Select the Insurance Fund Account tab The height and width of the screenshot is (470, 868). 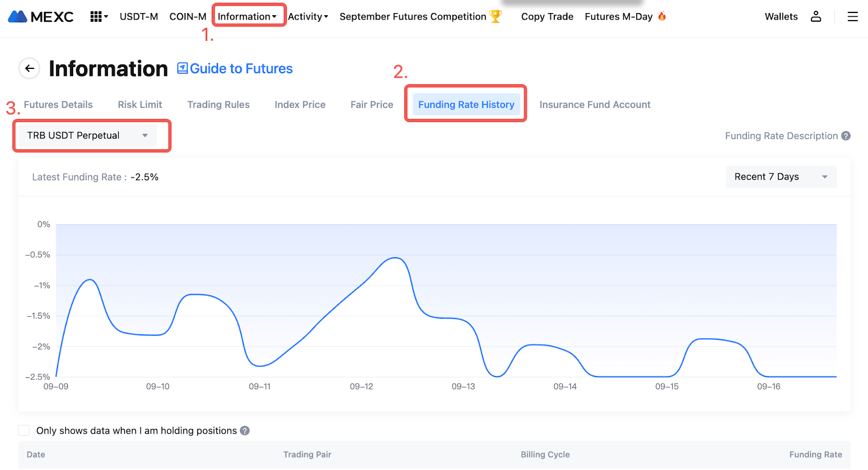[595, 105]
